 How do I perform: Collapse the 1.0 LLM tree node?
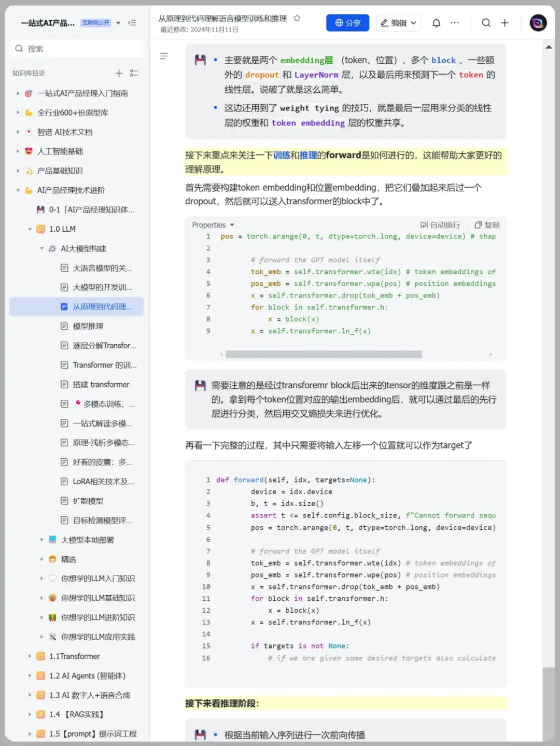coord(30,229)
